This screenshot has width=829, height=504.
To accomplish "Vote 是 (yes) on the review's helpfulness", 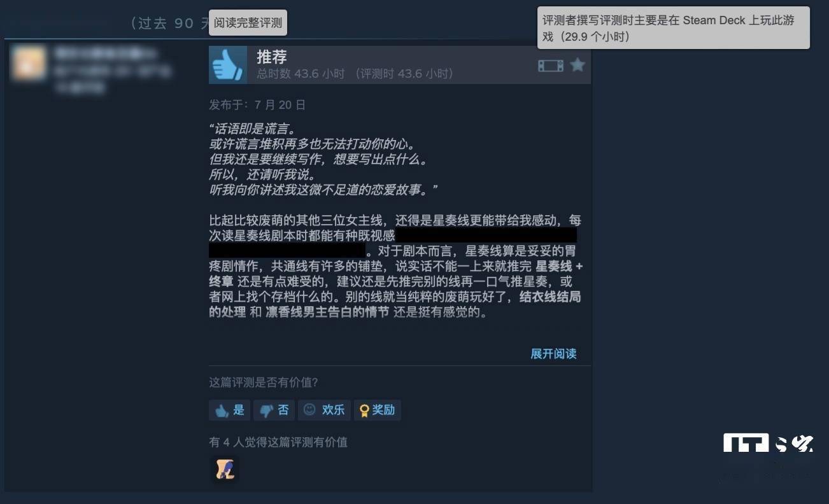I will (x=229, y=410).
